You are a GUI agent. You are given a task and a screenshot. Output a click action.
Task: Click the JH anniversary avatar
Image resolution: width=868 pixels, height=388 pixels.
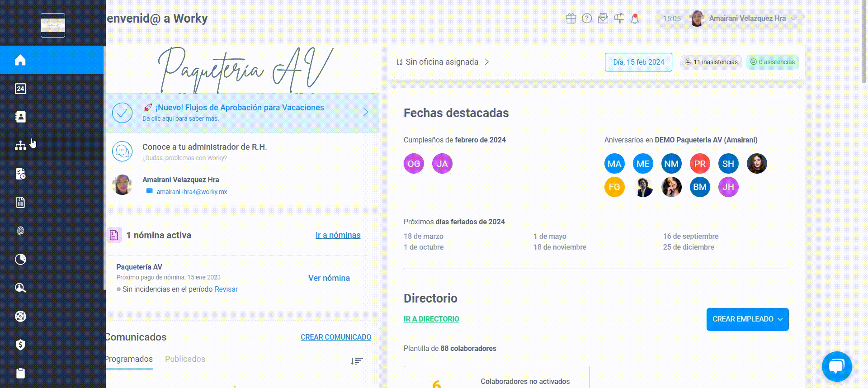click(728, 187)
